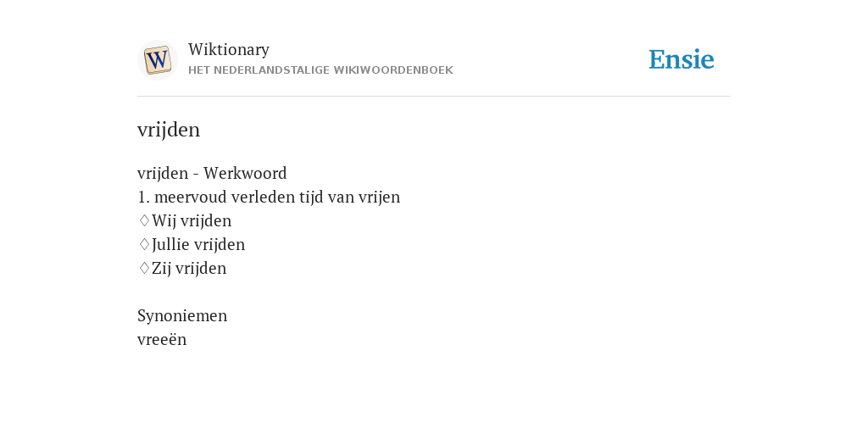The height and width of the screenshot is (434, 868).
Task: Click the vrijden heading
Action: (169, 130)
